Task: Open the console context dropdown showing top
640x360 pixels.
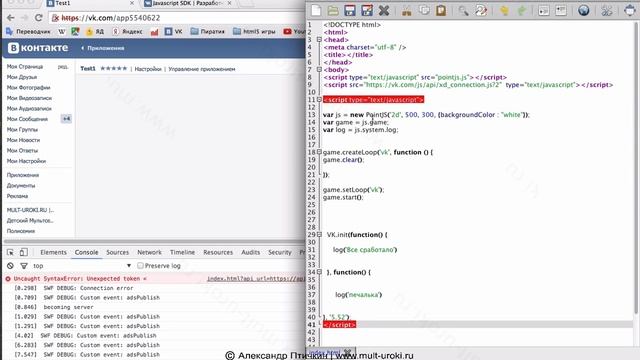Action: coord(82,266)
